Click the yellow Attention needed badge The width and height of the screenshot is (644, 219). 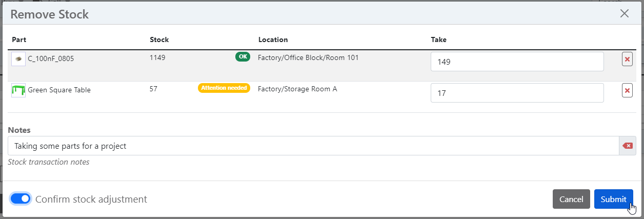tap(224, 88)
